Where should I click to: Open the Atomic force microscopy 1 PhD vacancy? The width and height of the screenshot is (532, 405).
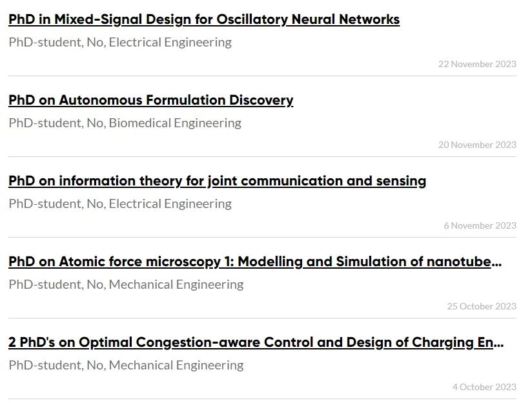click(x=255, y=262)
